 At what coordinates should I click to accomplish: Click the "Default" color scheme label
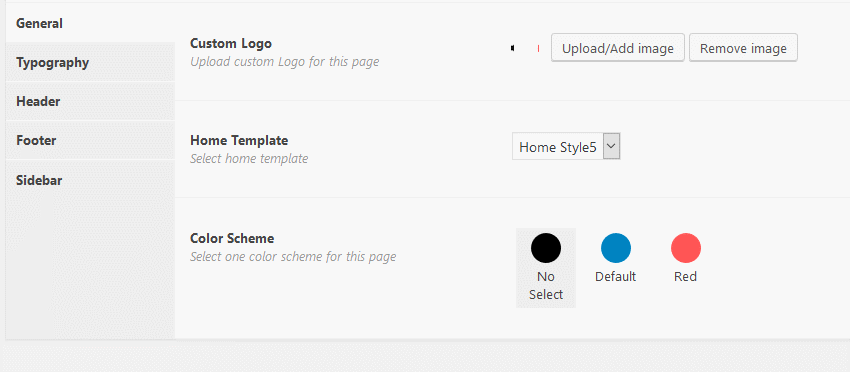pyautogui.click(x=615, y=277)
